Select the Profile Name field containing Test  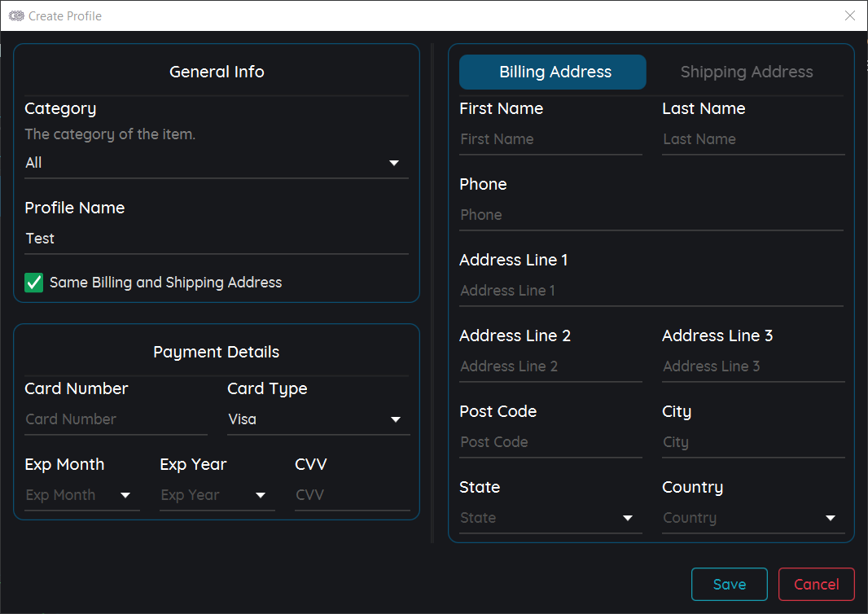point(216,238)
